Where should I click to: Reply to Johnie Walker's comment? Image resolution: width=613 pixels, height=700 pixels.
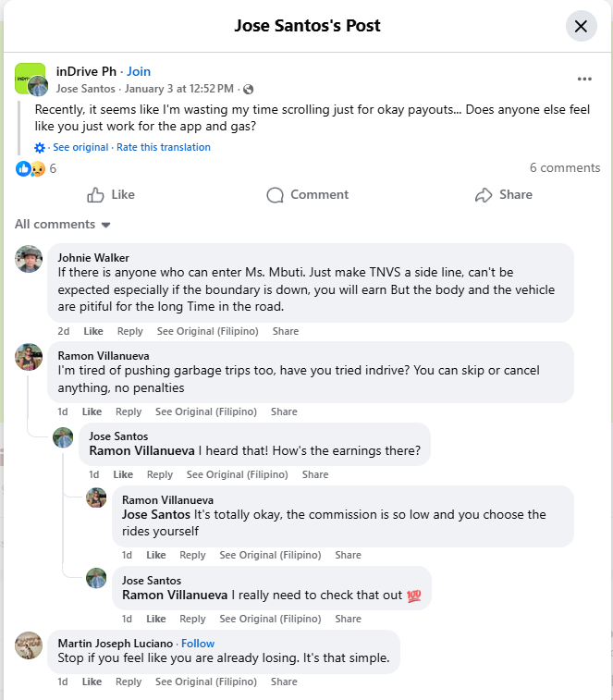pos(129,331)
